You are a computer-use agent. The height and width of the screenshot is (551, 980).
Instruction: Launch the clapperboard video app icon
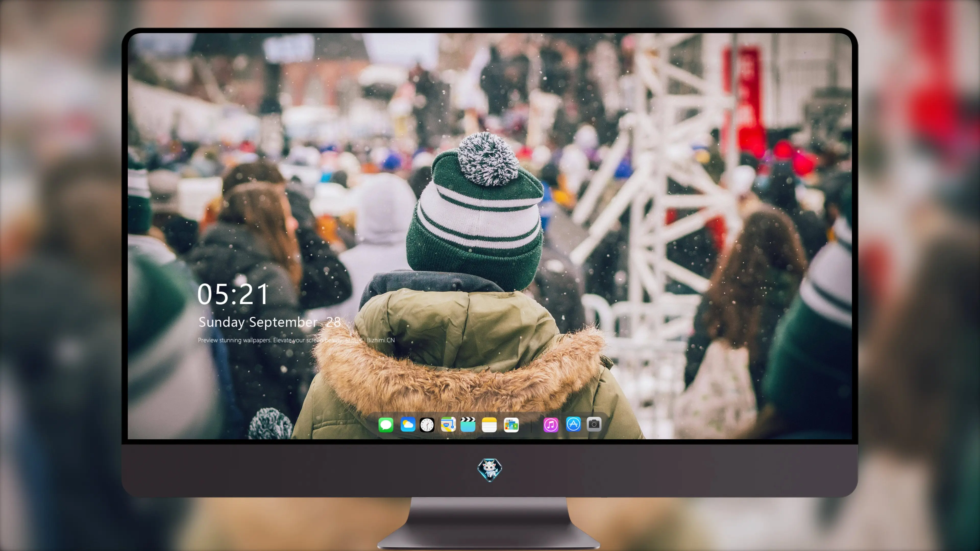(x=468, y=424)
